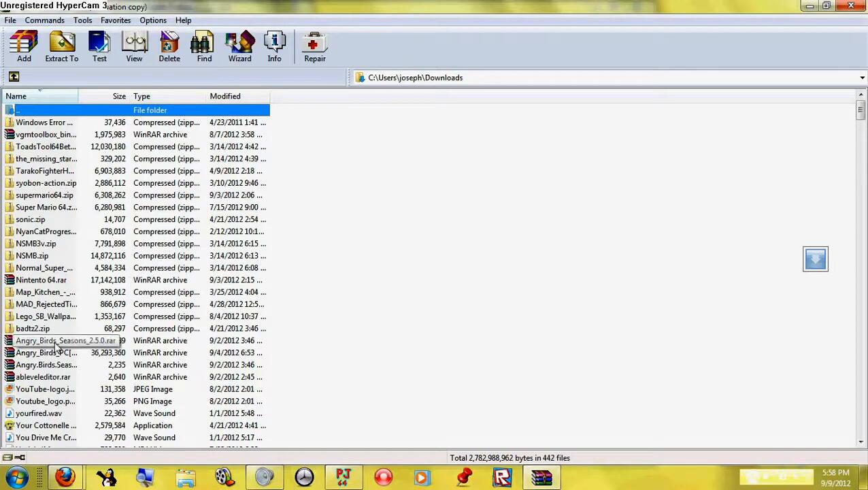Open the Commands menu
The height and width of the screenshot is (490, 868).
(x=44, y=20)
